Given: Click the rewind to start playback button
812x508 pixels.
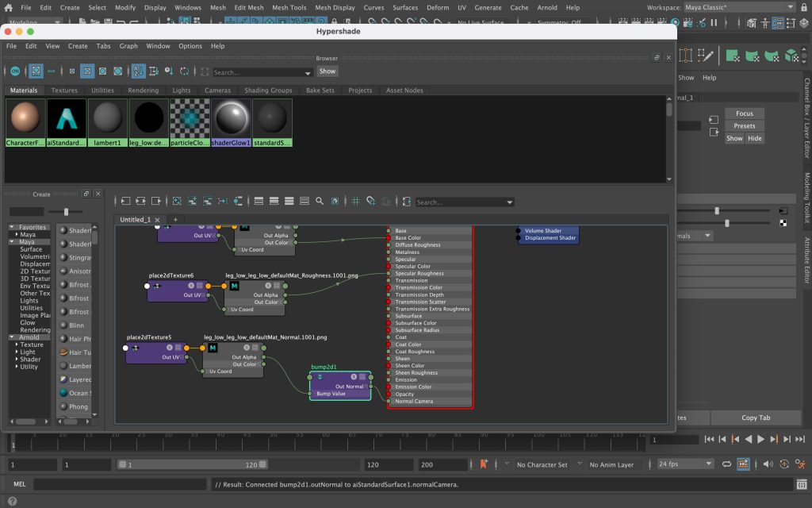Looking at the screenshot, I should pyautogui.click(x=710, y=440).
